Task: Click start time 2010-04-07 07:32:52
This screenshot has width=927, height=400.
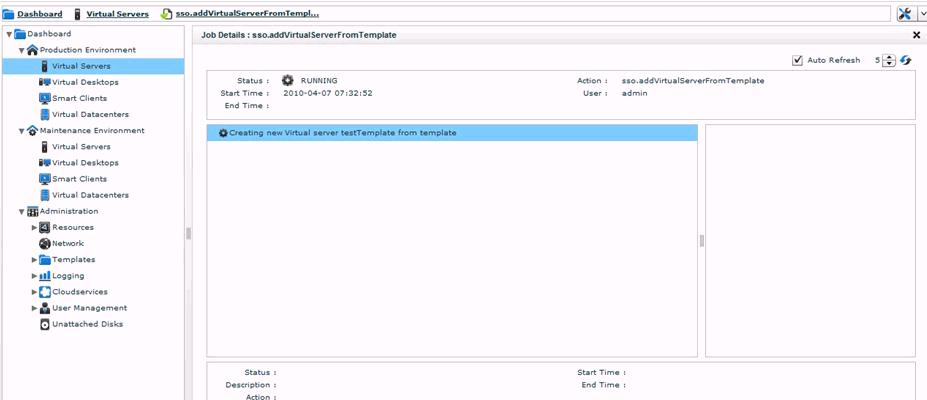Action: (x=328, y=93)
